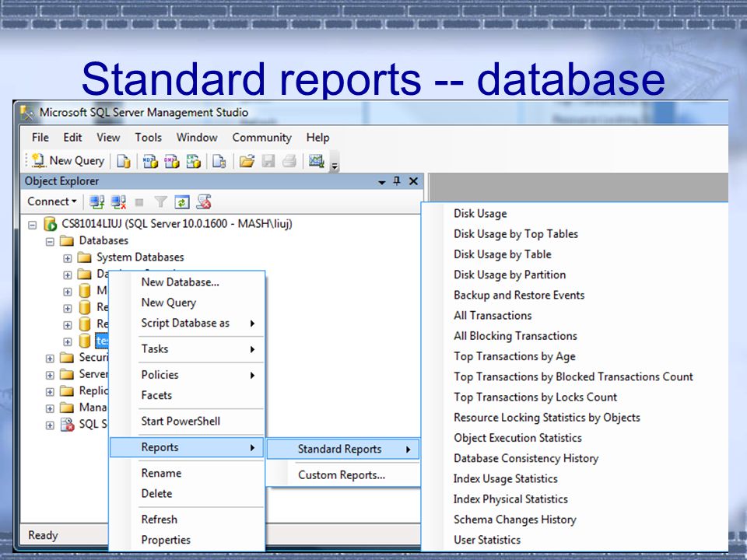Choose New Query in the context menu
747x560 pixels.
(x=187, y=303)
